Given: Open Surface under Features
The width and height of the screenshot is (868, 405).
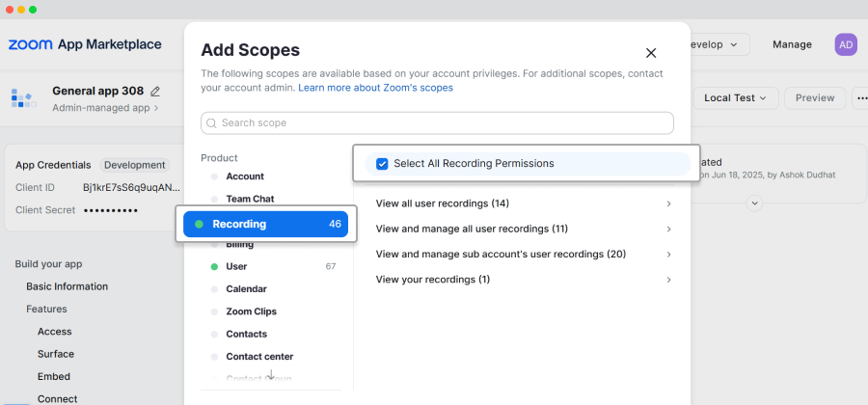Looking at the screenshot, I should (x=55, y=354).
